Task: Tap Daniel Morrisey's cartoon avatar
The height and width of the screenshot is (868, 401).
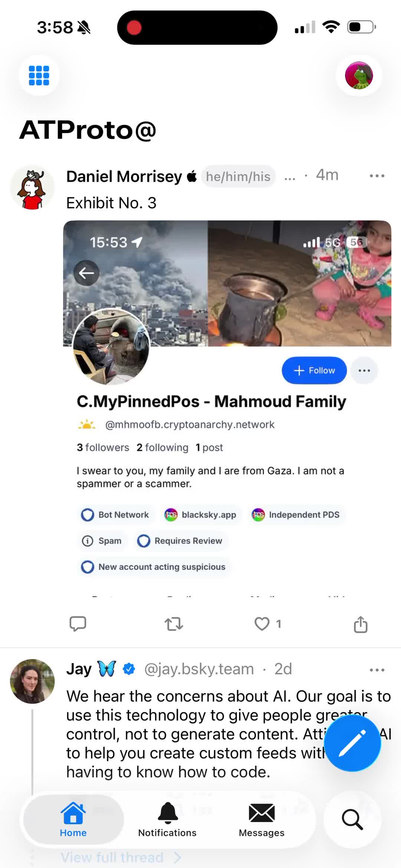Action: point(32,188)
